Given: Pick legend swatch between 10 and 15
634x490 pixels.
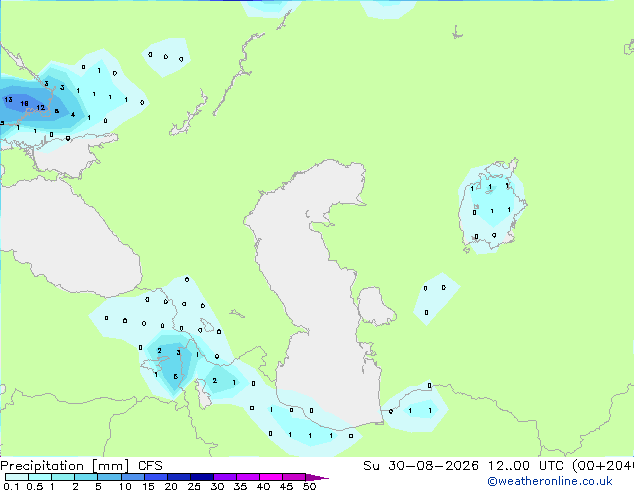Looking at the screenshot, I should coord(133,477).
